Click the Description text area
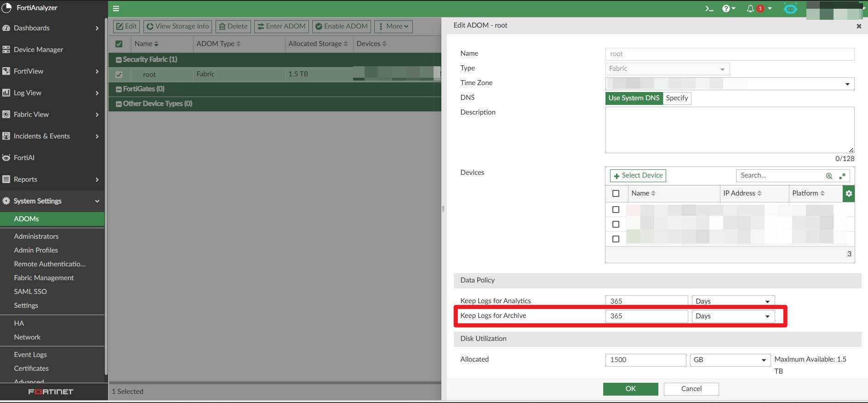This screenshot has width=868, height=403. point(730,130)
